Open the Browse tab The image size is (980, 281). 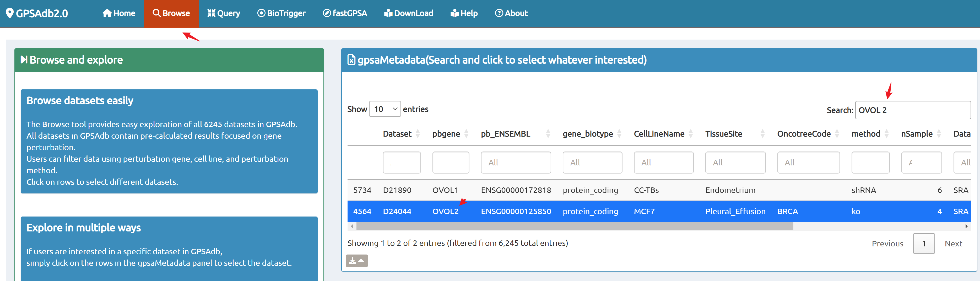(171, 13)
